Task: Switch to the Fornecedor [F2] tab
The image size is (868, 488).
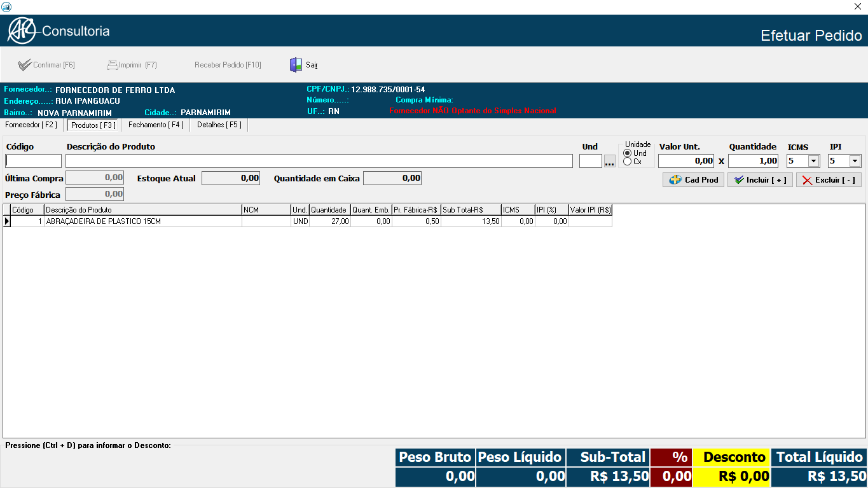Action: [31, 125]
